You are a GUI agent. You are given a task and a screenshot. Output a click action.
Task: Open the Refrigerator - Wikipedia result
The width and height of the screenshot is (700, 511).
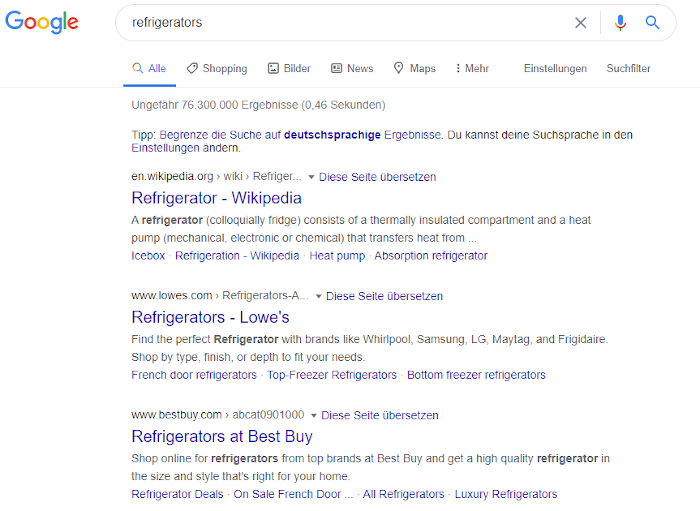[216, 198]
